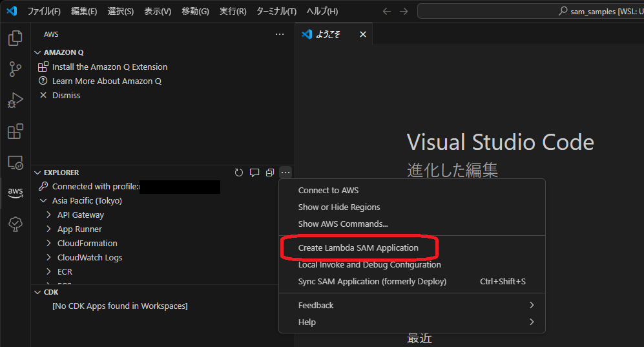
Task: Collapse the CDK section
Action: [37, 292]
